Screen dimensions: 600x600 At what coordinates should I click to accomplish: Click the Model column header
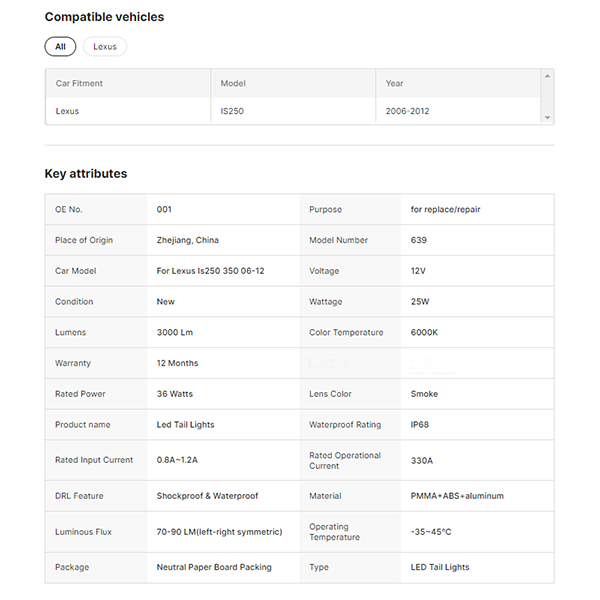pyautogui.click(x=233, y=83)
